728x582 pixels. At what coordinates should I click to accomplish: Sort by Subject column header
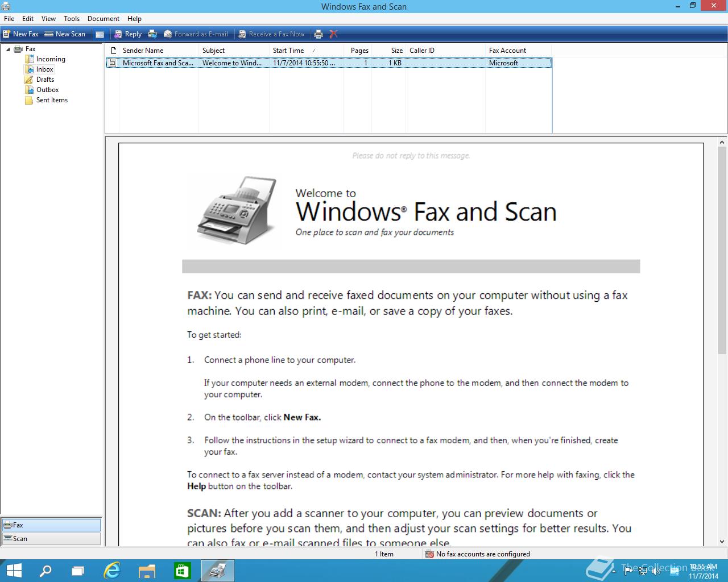234,51
